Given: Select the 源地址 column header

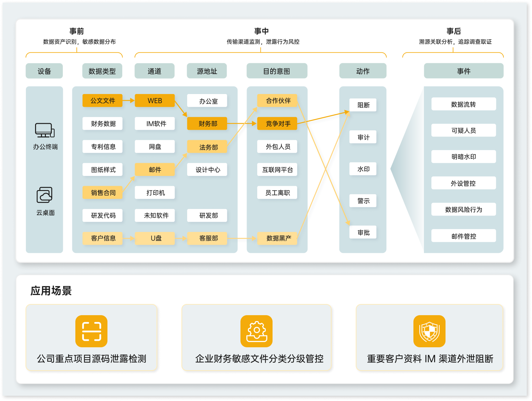Looking at the screenshot, I should tap(207, 71).
